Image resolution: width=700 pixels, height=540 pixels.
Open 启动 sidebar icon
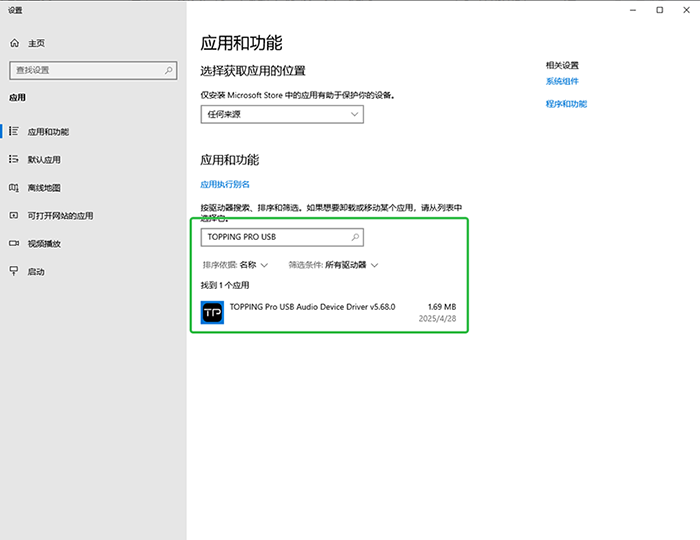pyautogui.click(x=14, y=271)
